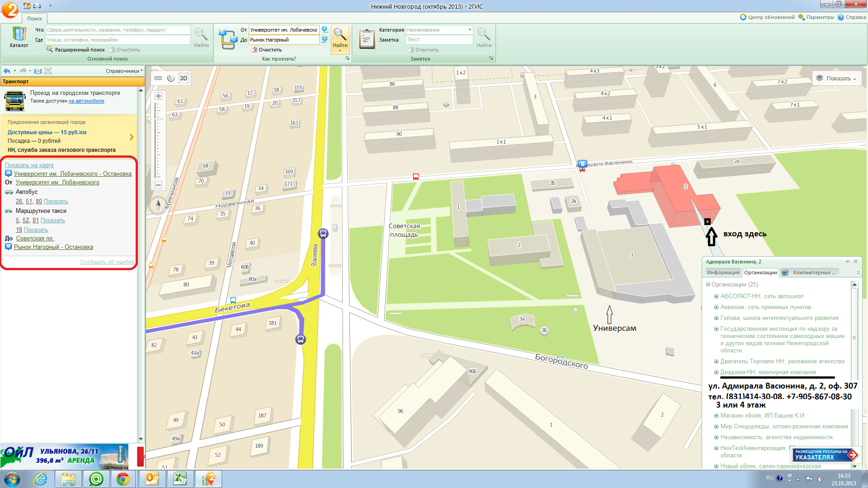
Task: Pick start point on map next to От
Action: pyautogui.click(x=325, y=30)
